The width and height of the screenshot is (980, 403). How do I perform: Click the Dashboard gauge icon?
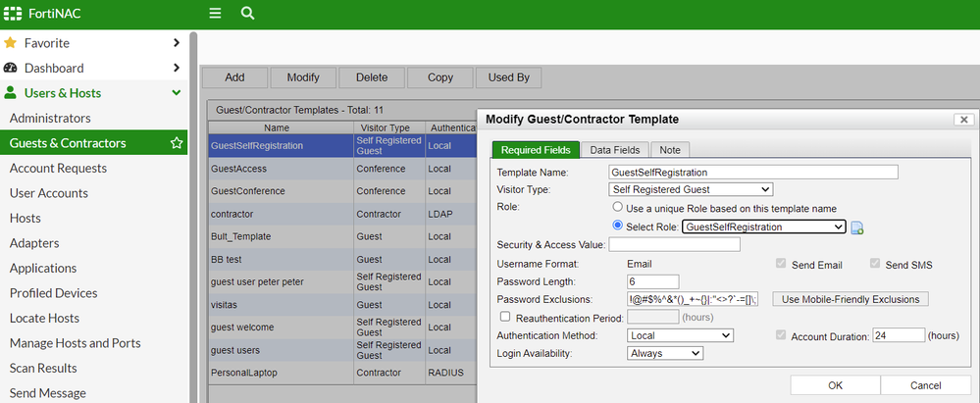click(11, 69)
